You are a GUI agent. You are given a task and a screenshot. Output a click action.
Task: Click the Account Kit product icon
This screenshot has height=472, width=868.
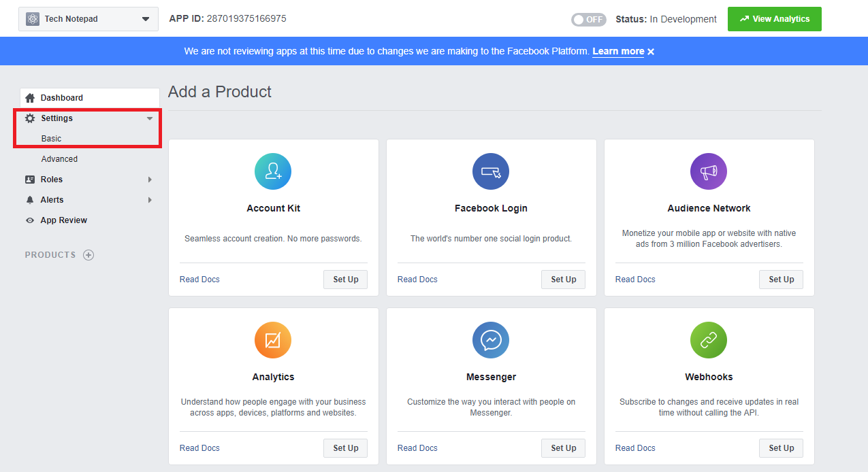click(x=273, y=171)
